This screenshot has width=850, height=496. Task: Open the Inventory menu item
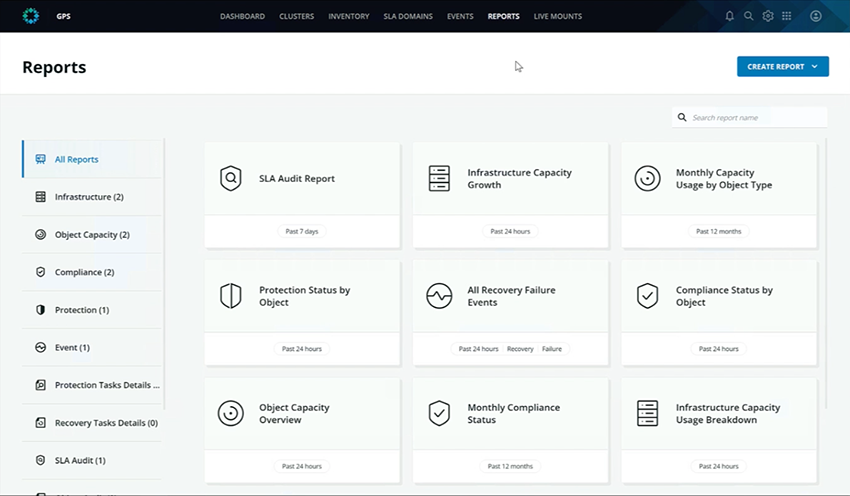349,16
